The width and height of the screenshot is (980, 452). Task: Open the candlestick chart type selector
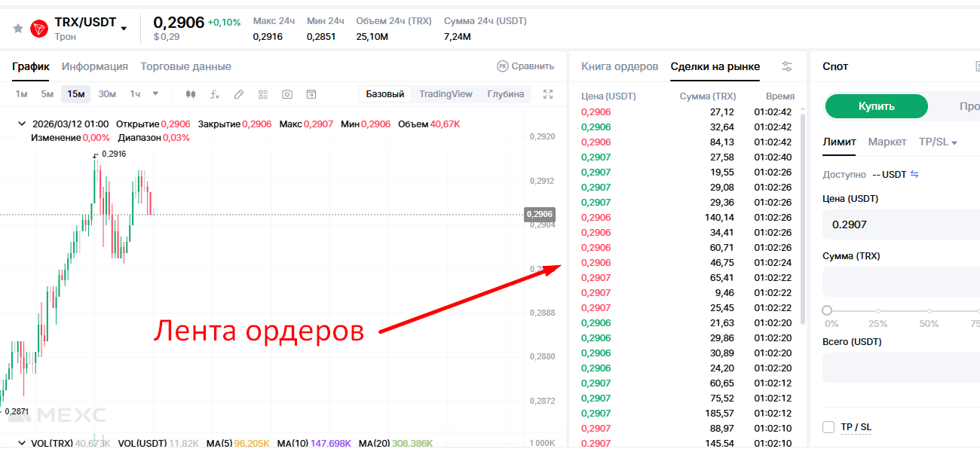pyautogui.click(x=190, y=94)
